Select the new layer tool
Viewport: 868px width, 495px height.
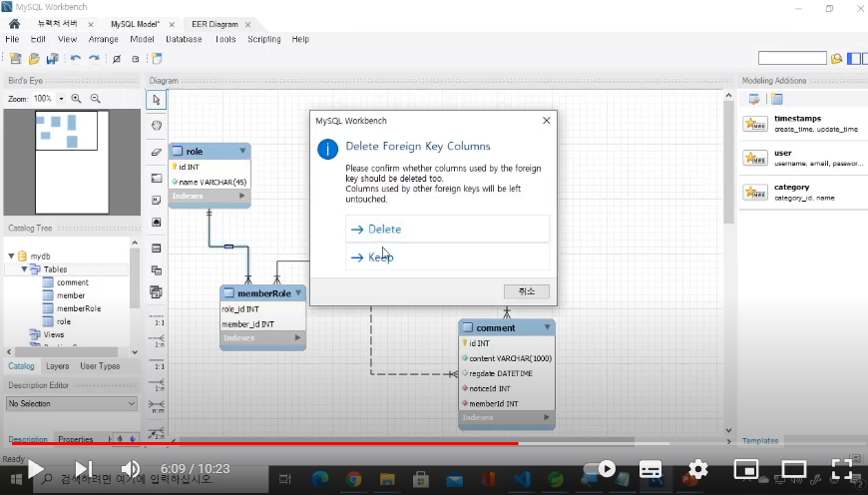tap(157, 179)
